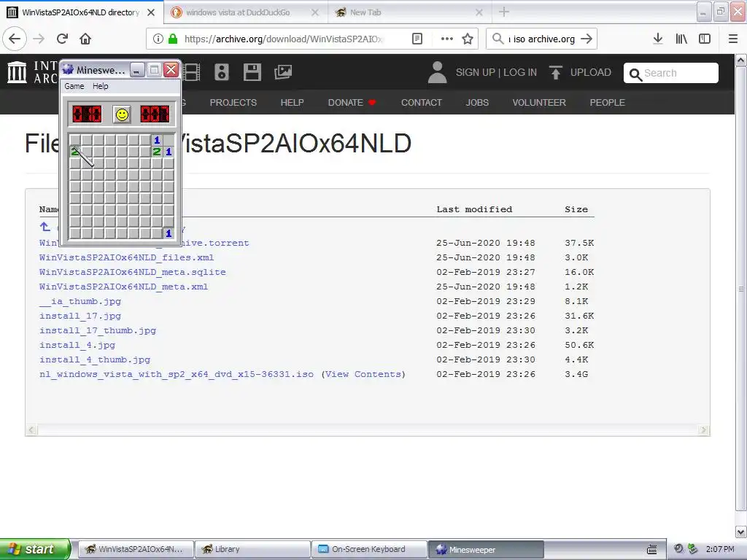Click the Internet Archive images icon
747x560 pixels.
pyautogui.click(x=283, y=72)
